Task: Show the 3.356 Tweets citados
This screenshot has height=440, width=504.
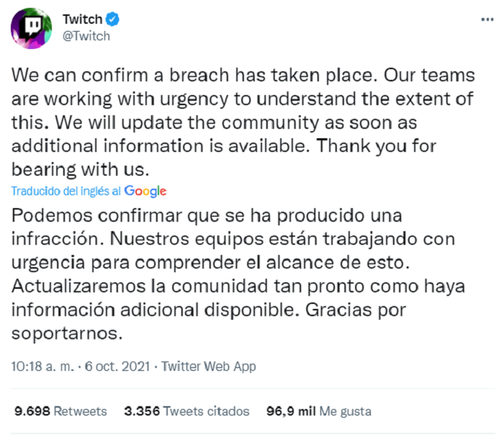Action: click(186, 411)
